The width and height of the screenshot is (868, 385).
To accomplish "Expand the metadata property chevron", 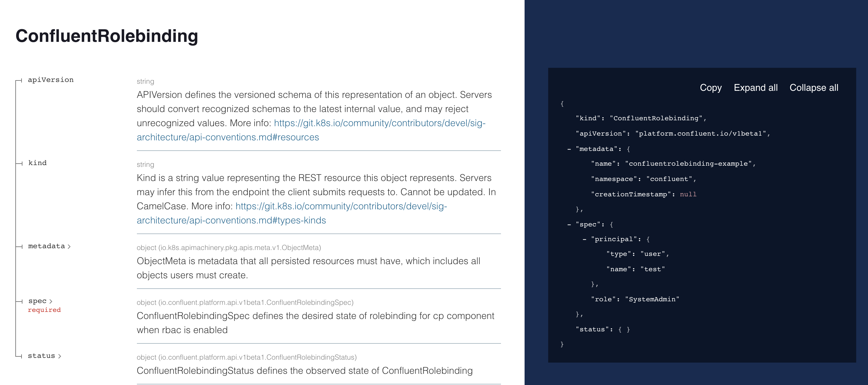I will coord(69,247).
